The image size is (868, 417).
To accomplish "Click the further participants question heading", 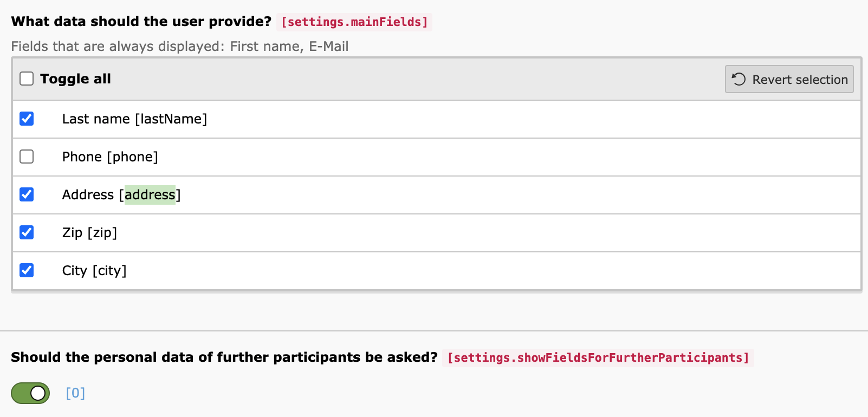I will (x=224, y=357).
